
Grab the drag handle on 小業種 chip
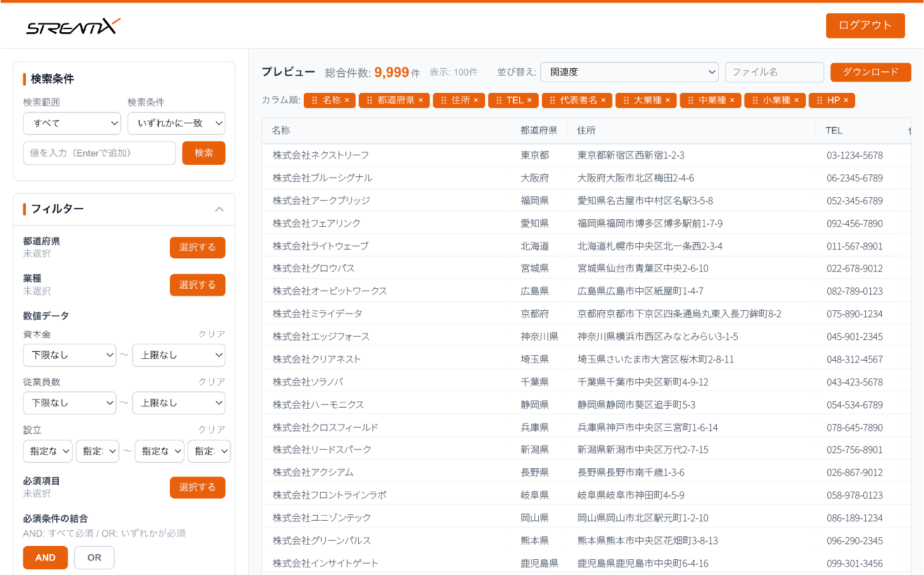755,100
